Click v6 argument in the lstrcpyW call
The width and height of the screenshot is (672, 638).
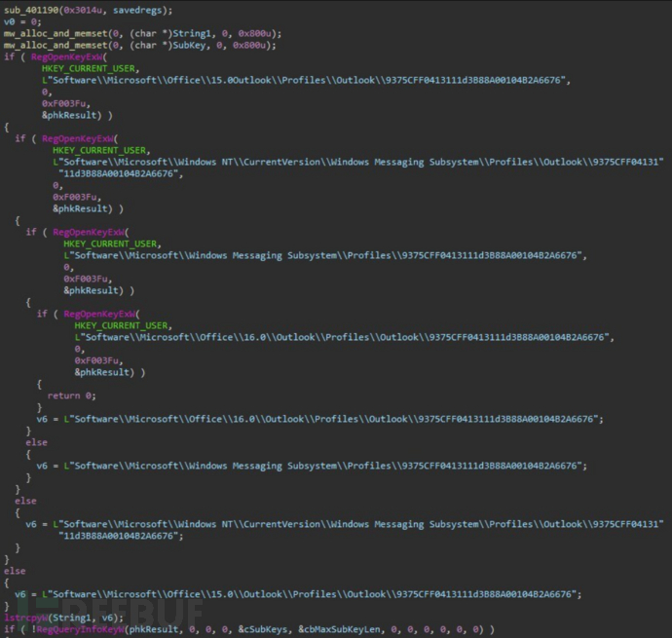[107, 618]
